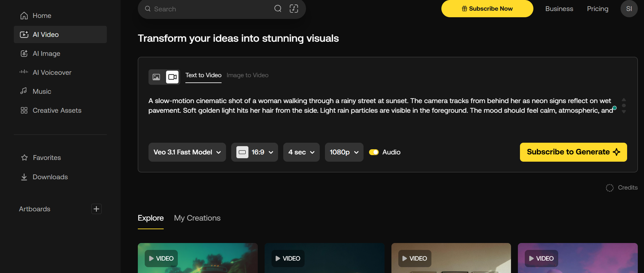The height and width of the screenshot is (273, 644).
Task: Switch to My Creations tab
Action: [197, 218]
